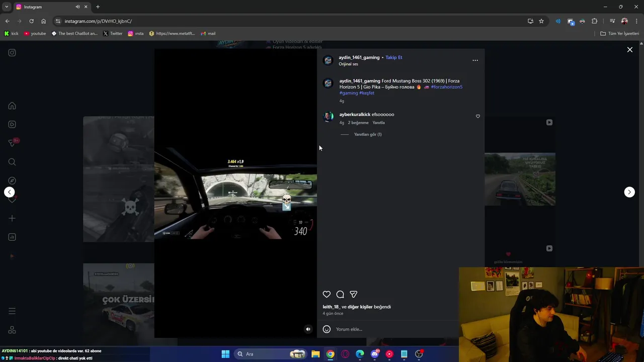
Task: Open the youtube bookmark
Action: (35, 34)
